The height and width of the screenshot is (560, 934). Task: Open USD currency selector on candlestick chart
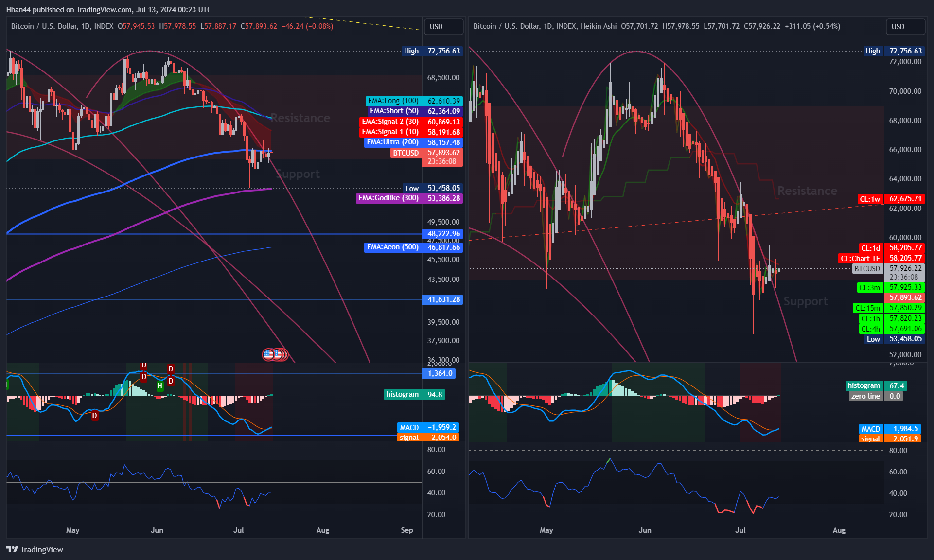coord(443,27)
